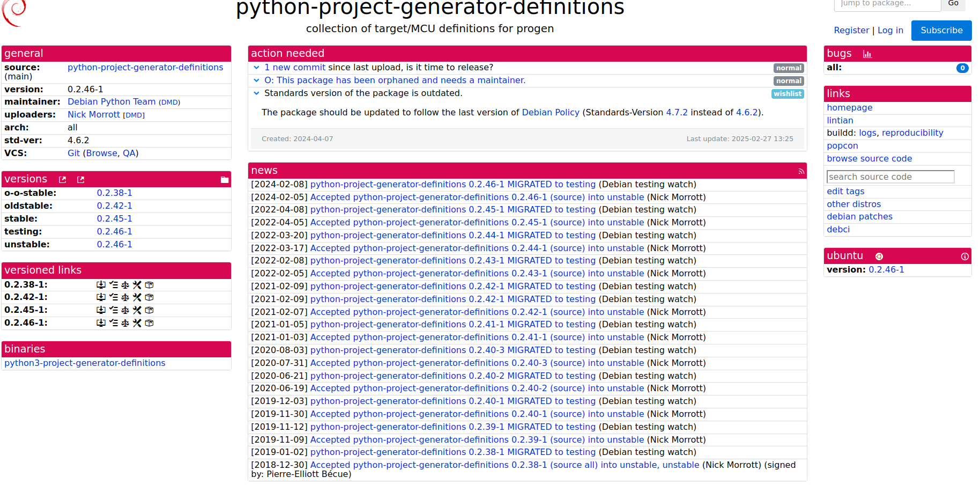Show Ubuntu panel info icon
Screen dimensions: 980x499
tap(965, 256)
